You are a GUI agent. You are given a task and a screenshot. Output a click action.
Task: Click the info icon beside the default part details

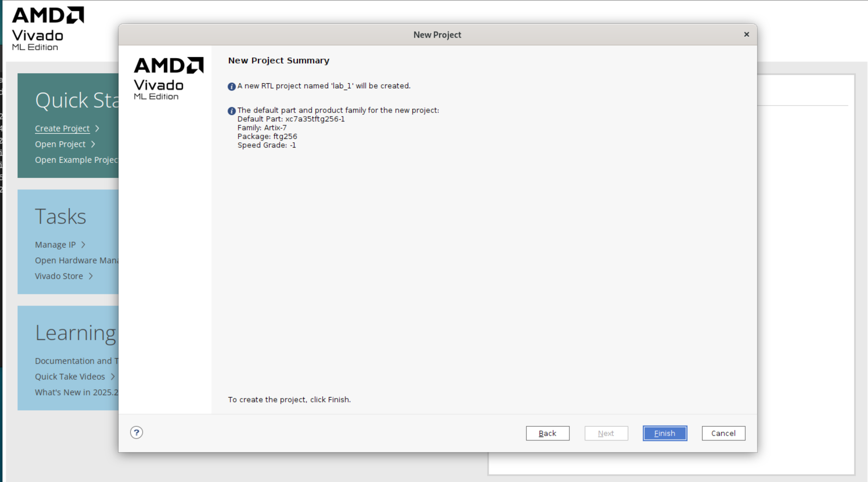[231, 111]
